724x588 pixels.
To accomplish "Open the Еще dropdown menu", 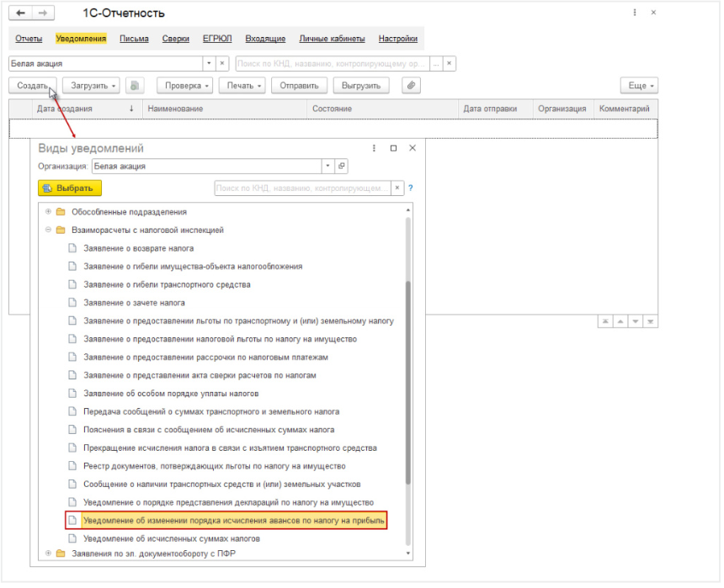I will [x=639, y=86].
